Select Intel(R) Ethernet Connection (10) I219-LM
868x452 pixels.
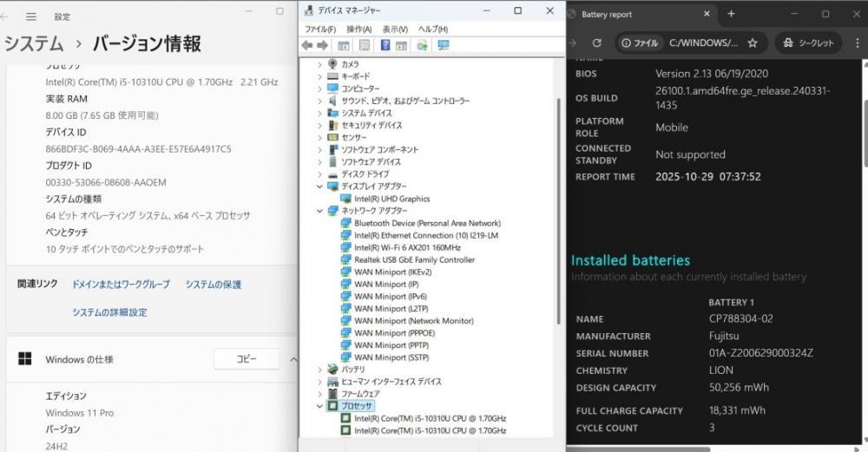coord(426,235)
